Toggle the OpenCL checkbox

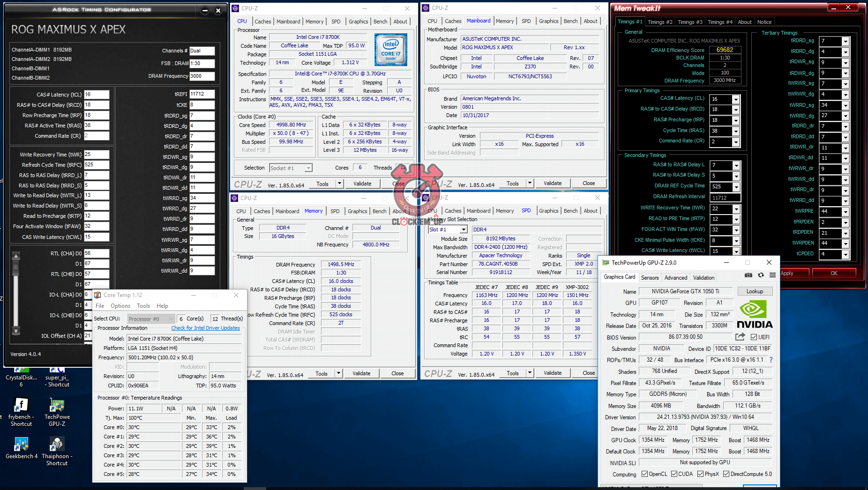pyautogui.click(x=644, y=474)
